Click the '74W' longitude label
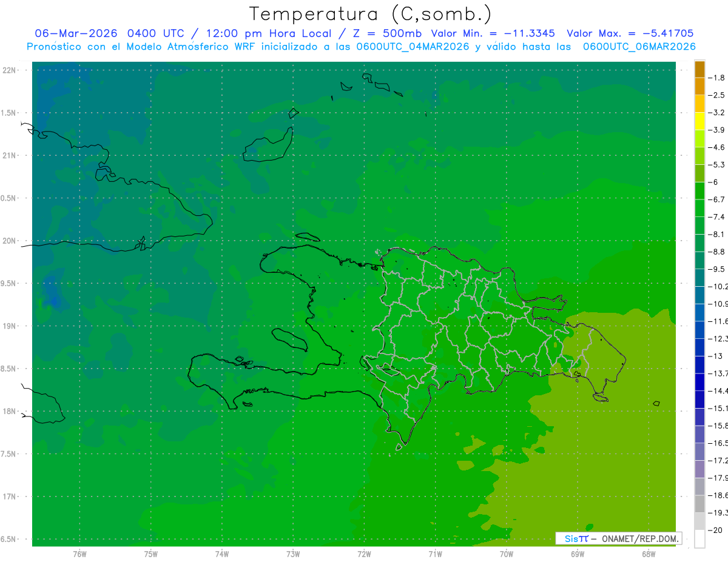 (x=222, y=554)
